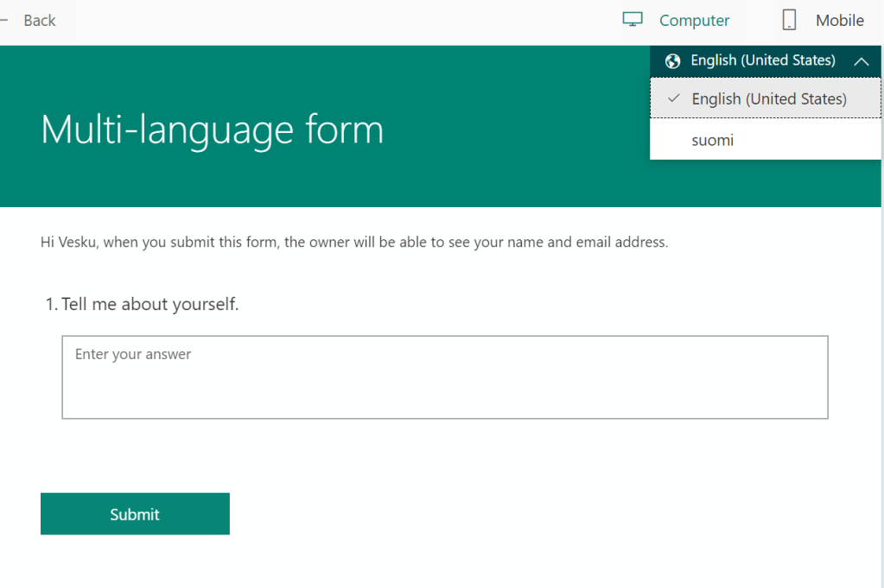Collapse the language list with chevron arrow
The image size is (884, 588).
861,61
